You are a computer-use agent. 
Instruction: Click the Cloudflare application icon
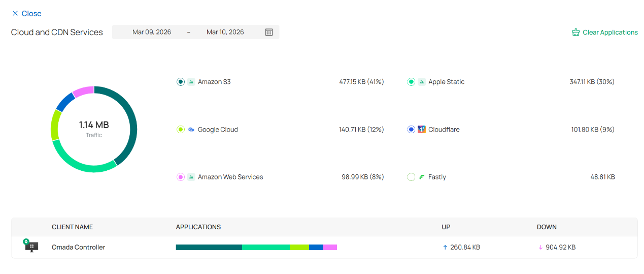click(x=422, y=130)
